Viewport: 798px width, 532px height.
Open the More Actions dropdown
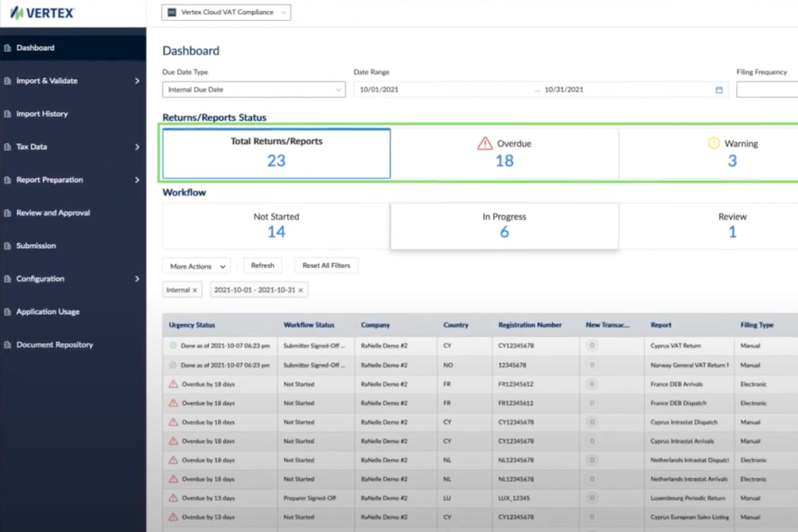point(196,265)
